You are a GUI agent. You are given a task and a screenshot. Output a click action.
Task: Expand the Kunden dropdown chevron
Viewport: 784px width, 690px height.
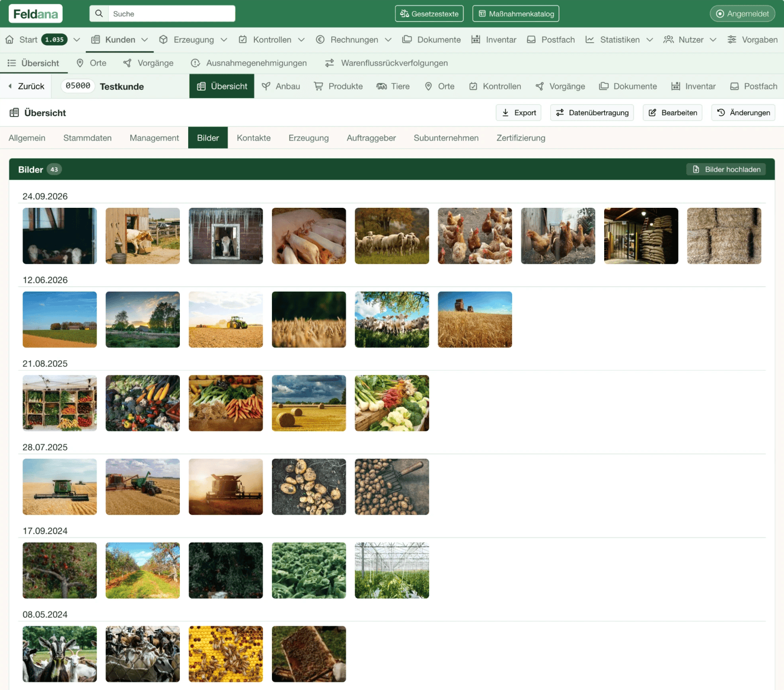point(145,40)
